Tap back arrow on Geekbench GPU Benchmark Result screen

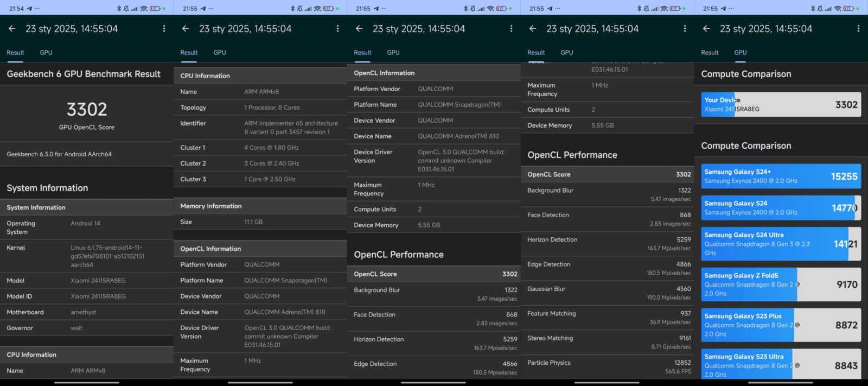click(12, 29)
